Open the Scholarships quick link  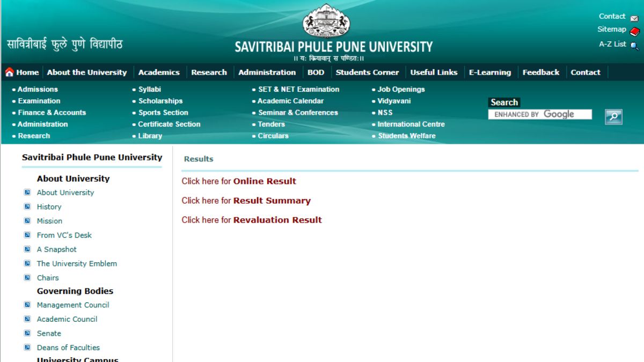pos(160,101)
